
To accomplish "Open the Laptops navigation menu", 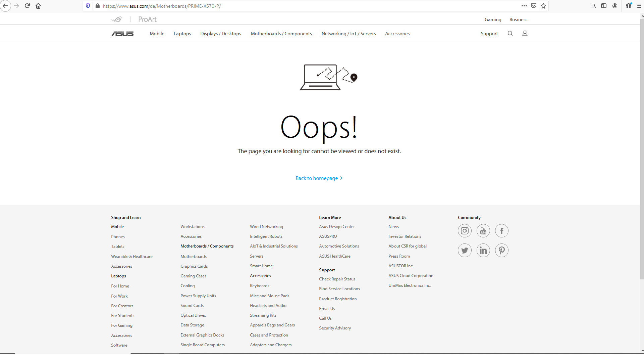I will pos(182,34).
